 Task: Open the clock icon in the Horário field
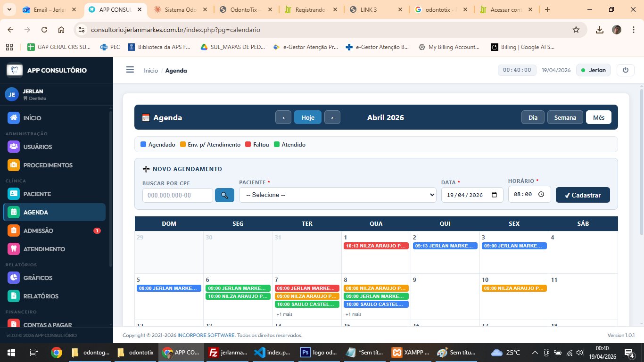(x=541, y=194)
